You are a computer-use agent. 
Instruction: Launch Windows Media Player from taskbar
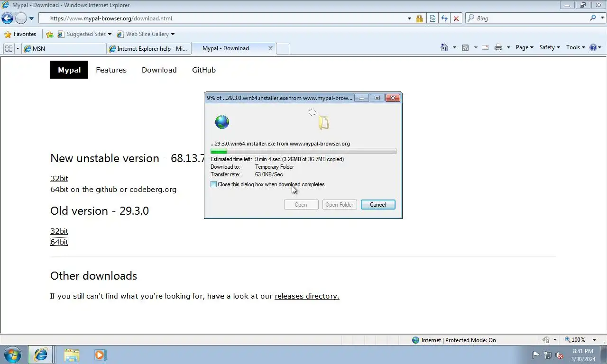100,355
